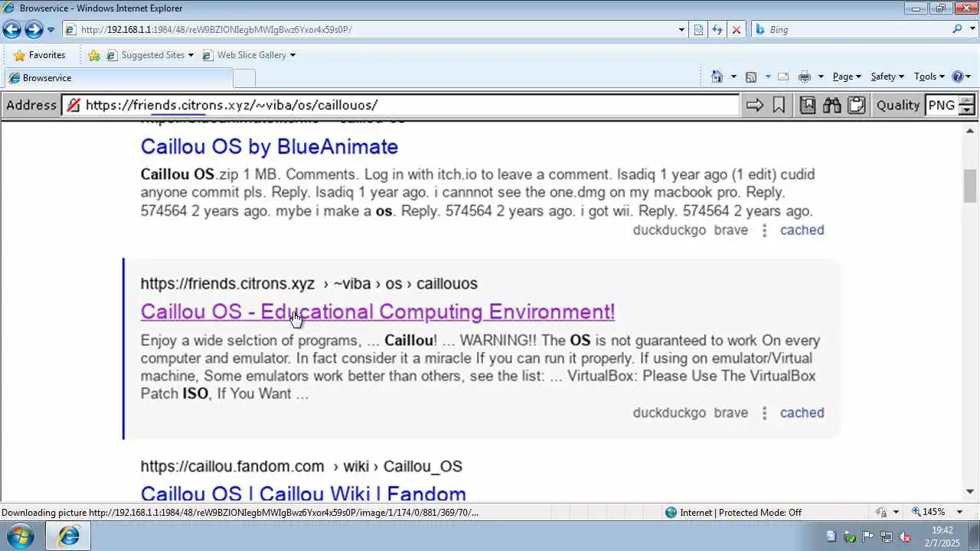The image size is (980, 551).
Task: Decrease Quality with the down stepper arrow
Action: [x=967, y=110]
